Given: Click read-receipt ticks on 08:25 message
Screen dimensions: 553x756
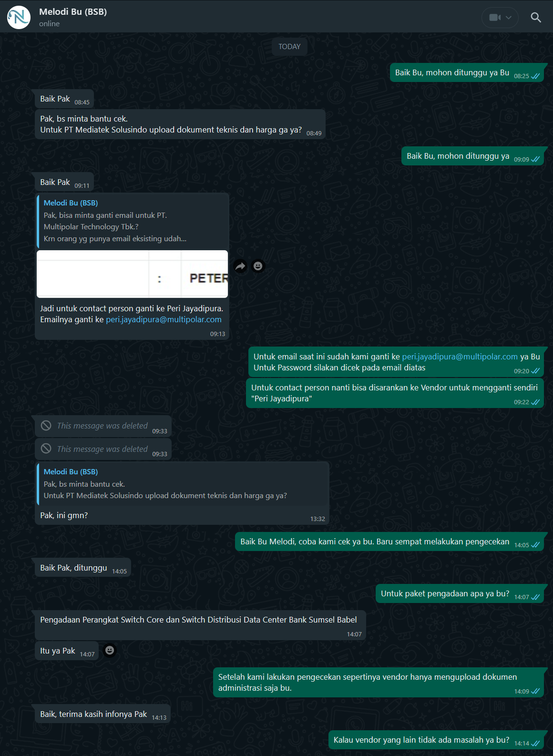Looking at the screenshot, I should pyautogui.click(x=535, y=76).
